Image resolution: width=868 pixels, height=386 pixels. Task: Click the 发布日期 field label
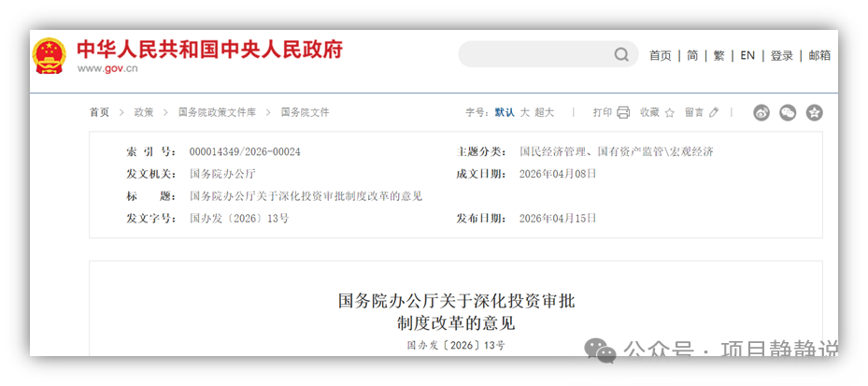(481, 218)
